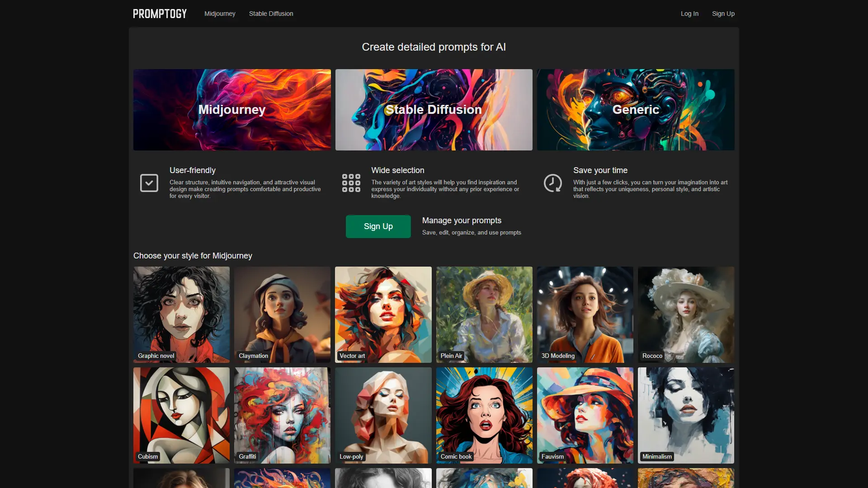Select the Stable Diffusion banner card
This screenshot has height=488, width=868.
[434, 110]
